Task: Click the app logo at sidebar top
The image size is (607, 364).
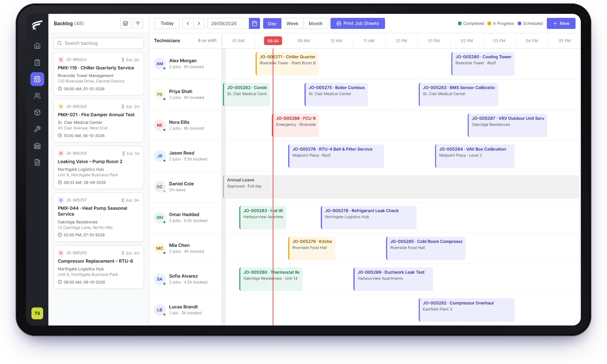Action: [x=37, y=25]
